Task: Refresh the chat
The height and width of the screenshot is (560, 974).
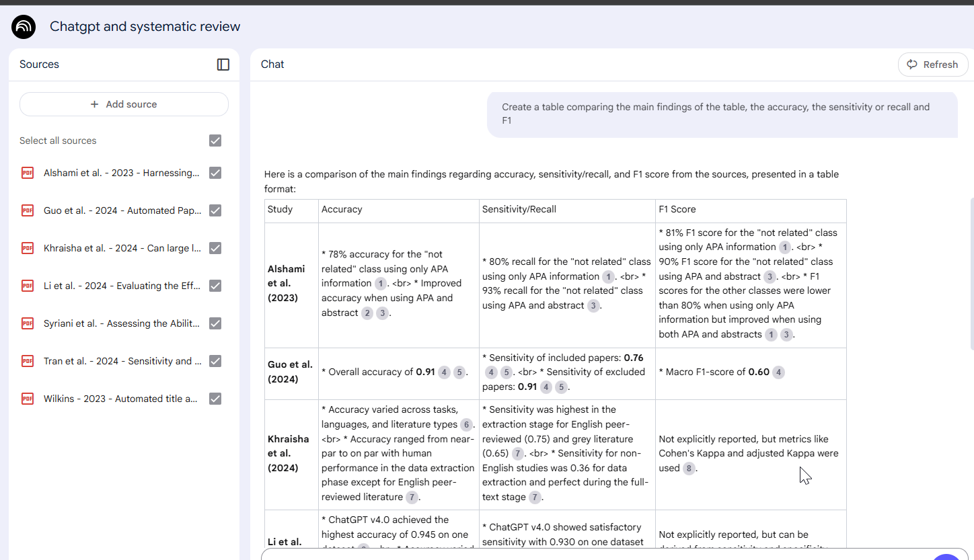Action: (x=932, y=65)
